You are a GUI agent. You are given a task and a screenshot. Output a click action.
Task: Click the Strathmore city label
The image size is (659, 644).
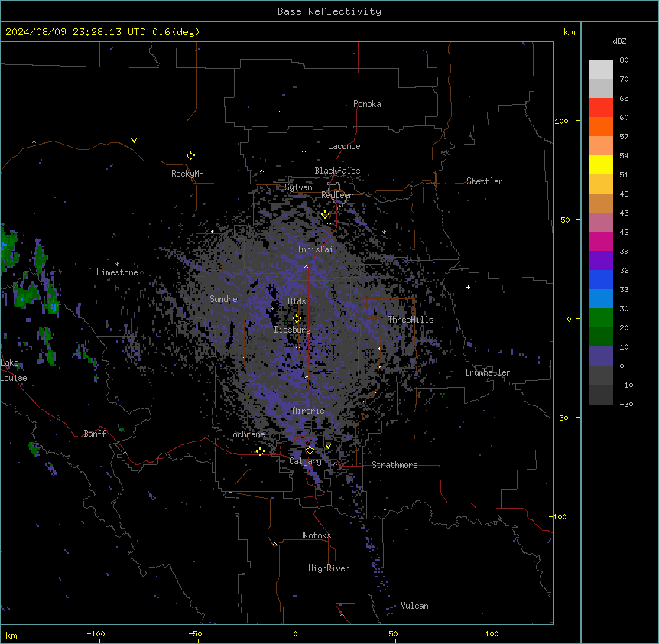click(x=394, y=465)
